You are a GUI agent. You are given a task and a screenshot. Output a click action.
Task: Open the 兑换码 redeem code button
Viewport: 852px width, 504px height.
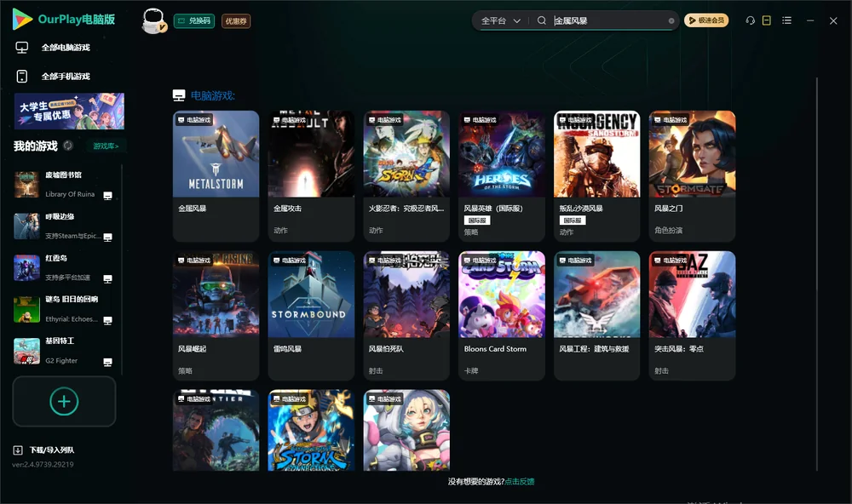[194, 21]
